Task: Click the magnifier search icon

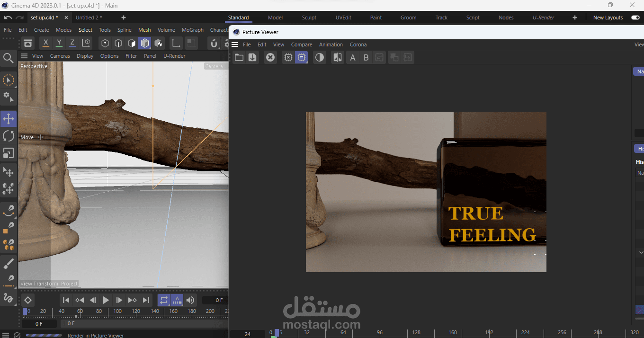Action: point(8,58)
